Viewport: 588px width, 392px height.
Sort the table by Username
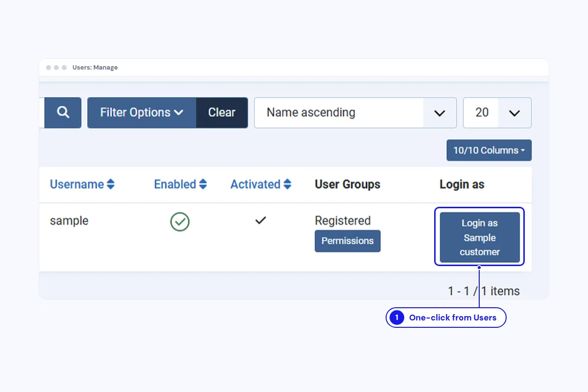click(82, 184)
